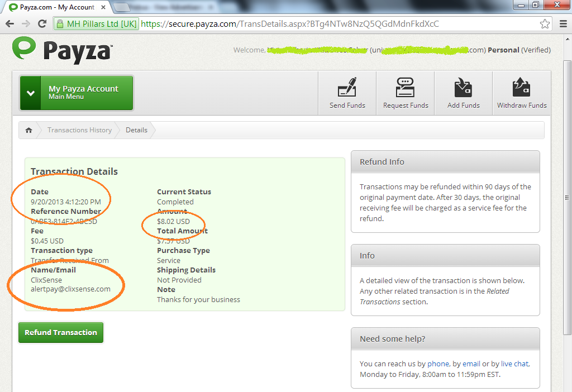Screen dimensions: 572x392
Task: Click scrollbar up arrow
Action: [x=568, y=40]
